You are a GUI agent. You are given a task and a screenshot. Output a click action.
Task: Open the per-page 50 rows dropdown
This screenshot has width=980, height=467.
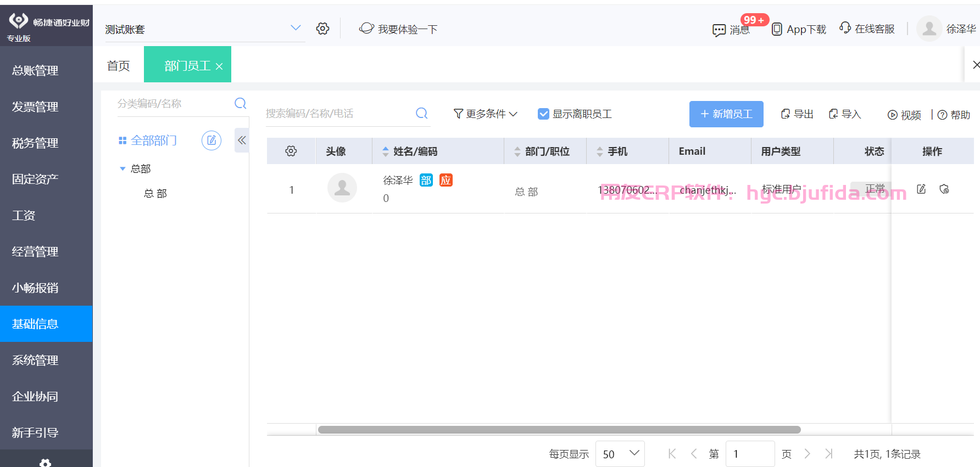tap(620, 454)
